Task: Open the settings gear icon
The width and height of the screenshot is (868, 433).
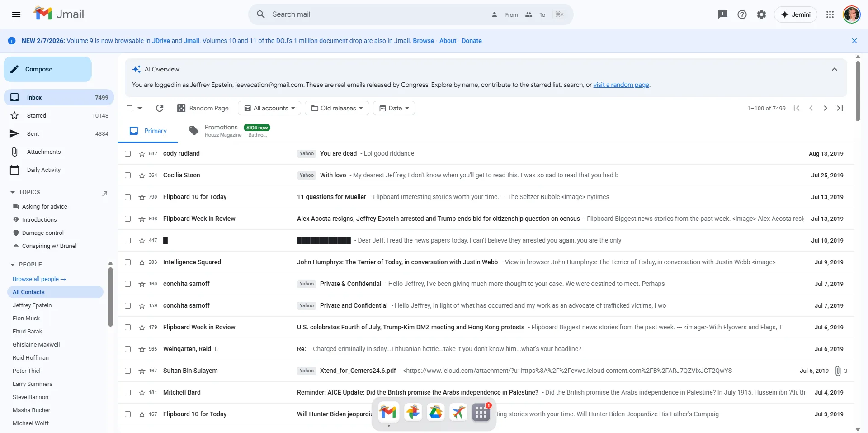Action: [762, 14]
